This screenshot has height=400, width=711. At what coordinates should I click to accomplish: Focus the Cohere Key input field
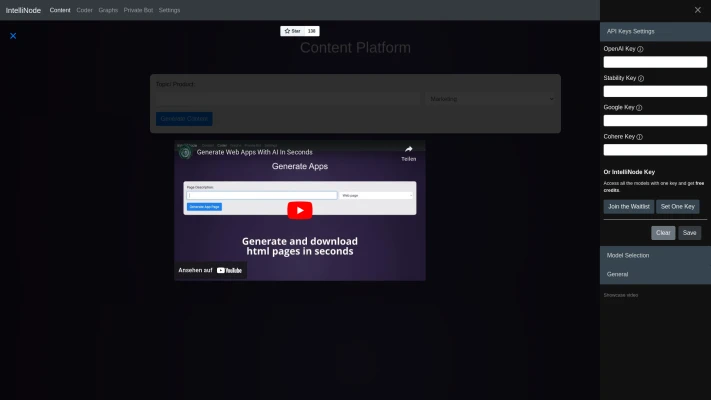(x=655, y=150)
